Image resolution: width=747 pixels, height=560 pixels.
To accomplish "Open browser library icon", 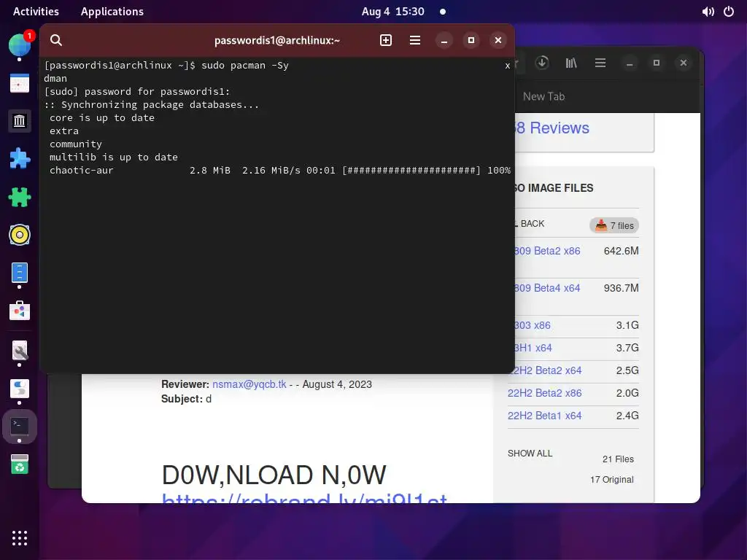I will [x=570, y=63].
